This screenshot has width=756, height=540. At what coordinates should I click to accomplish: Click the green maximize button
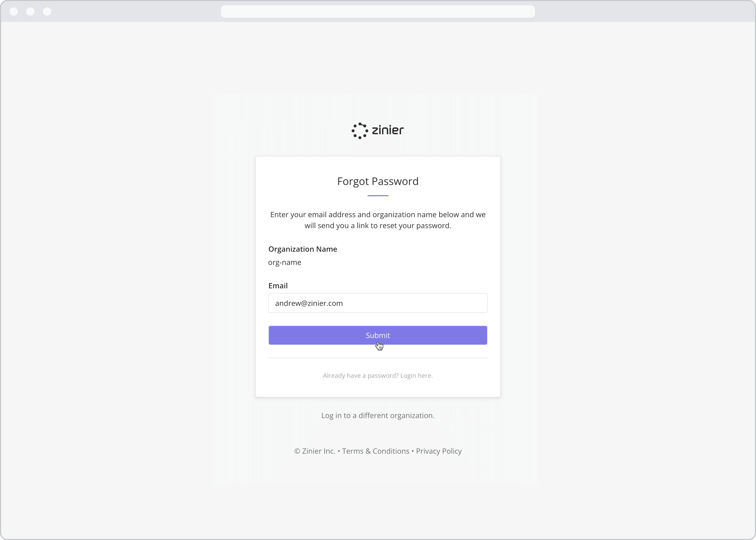[x=47, y=11]
